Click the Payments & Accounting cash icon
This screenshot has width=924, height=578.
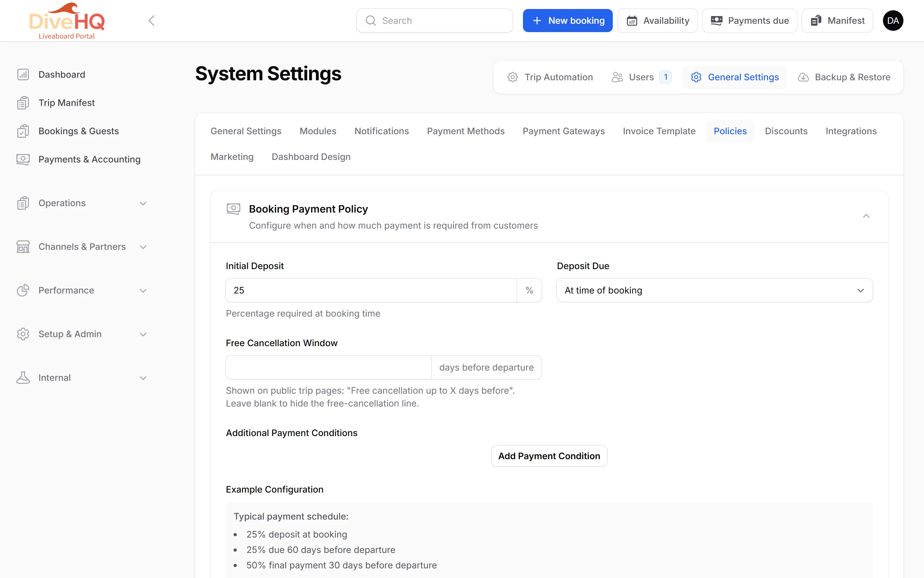pos(23,159)
